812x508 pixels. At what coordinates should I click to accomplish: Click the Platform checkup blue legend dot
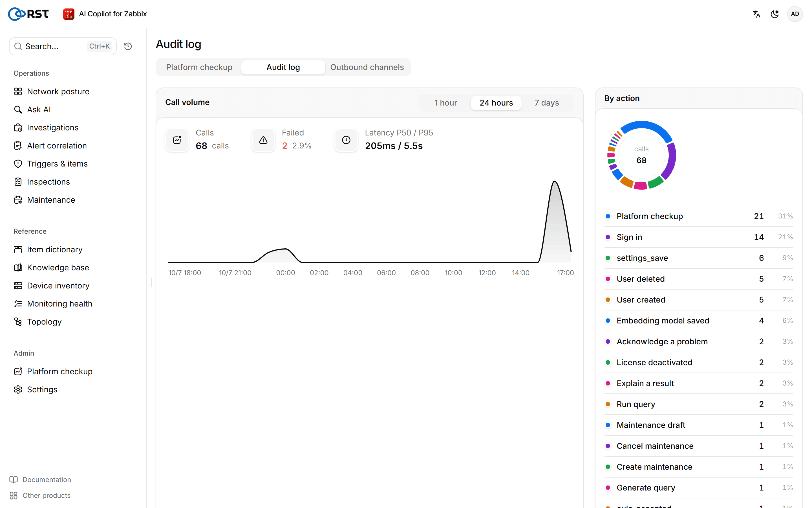[608, 216]
